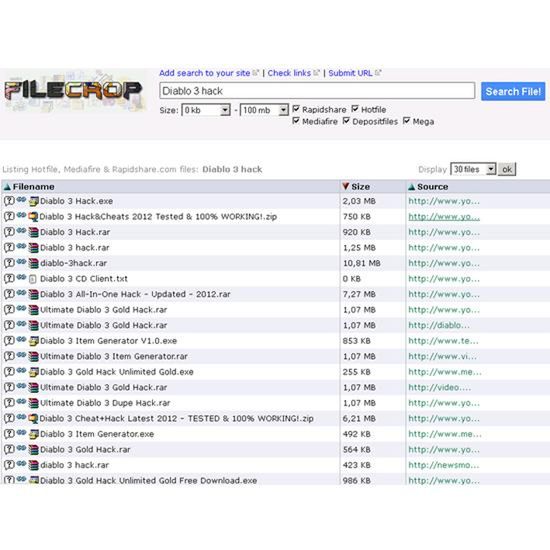Sort results by Size column header
This screenshot has width=550, height=550.
tap(361, 187)
